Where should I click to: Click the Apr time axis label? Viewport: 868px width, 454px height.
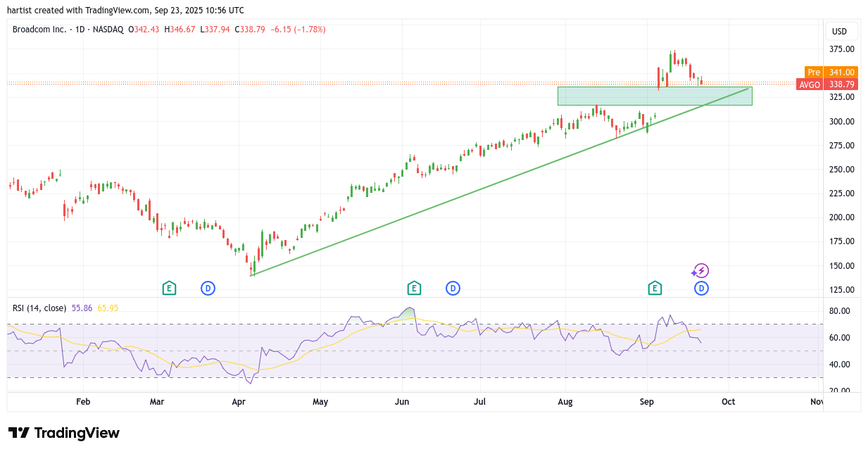(x=239, y=402)
